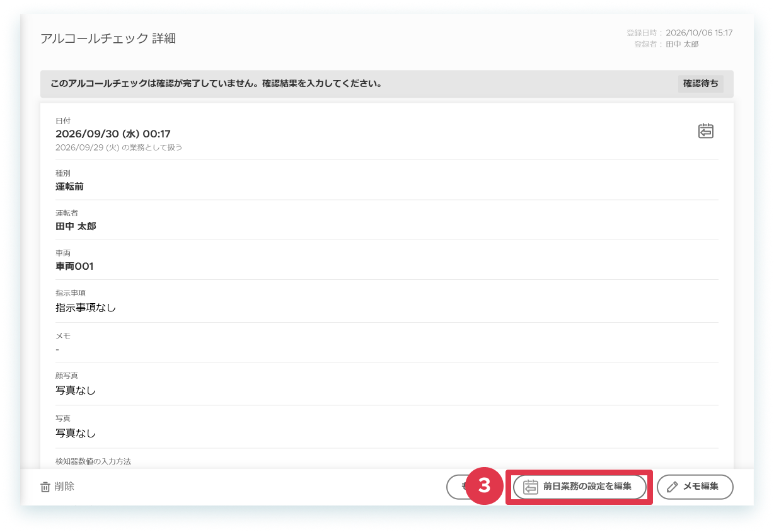Click the 運転者 field label
This screenshot has height=532, width=774.
[x=67, y=213]
